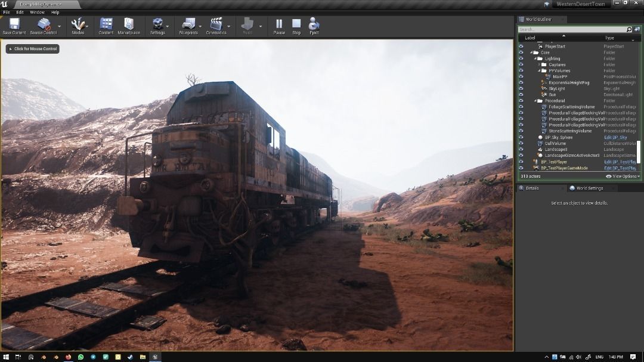Open the Marketplace toolbar icon
This screenshot has height=362, width=644.
[x=129, y=26]
